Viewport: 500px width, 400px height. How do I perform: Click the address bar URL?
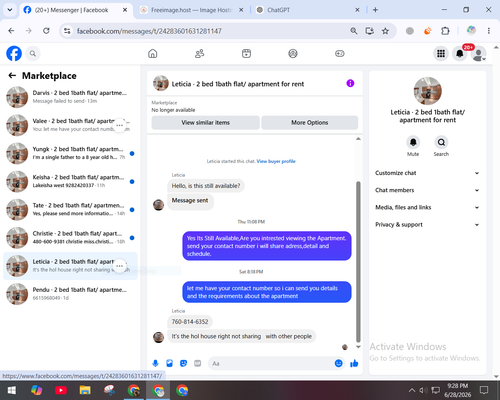[x=149, y=31]
